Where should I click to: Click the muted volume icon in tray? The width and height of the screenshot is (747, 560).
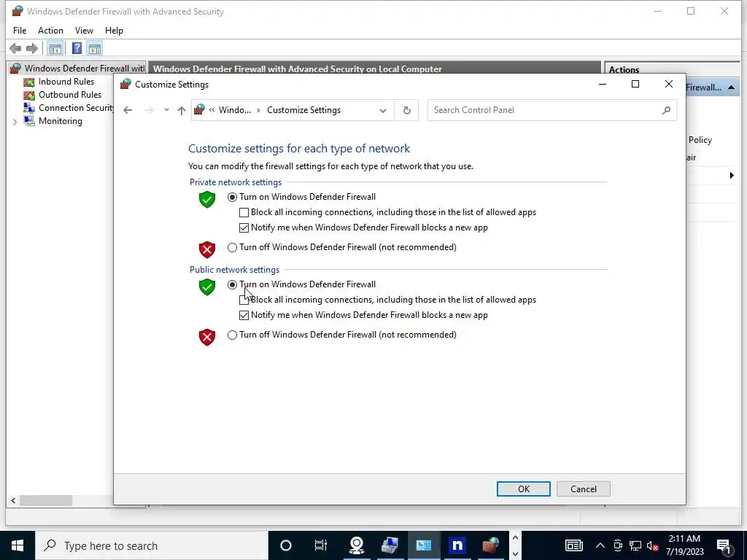point(653,545)
